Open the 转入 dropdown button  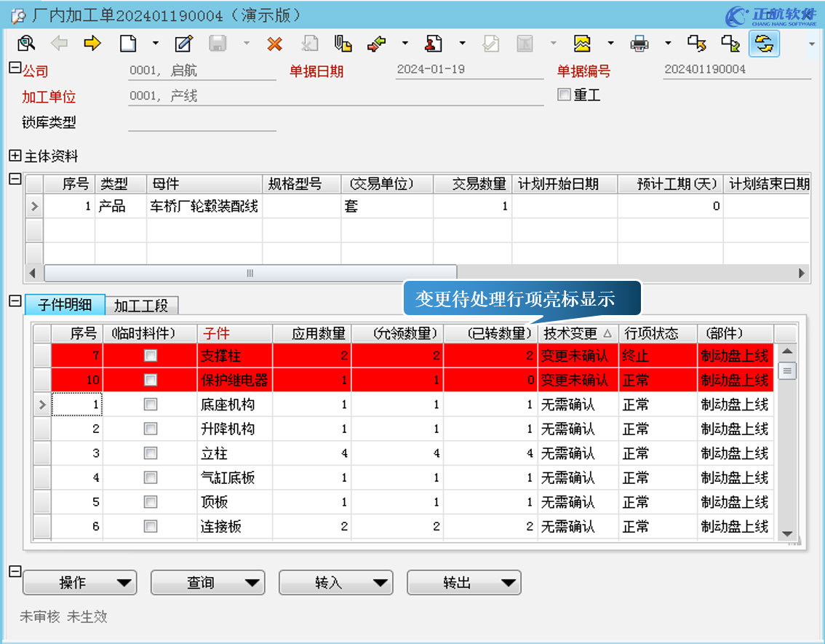tap(335, 582)
